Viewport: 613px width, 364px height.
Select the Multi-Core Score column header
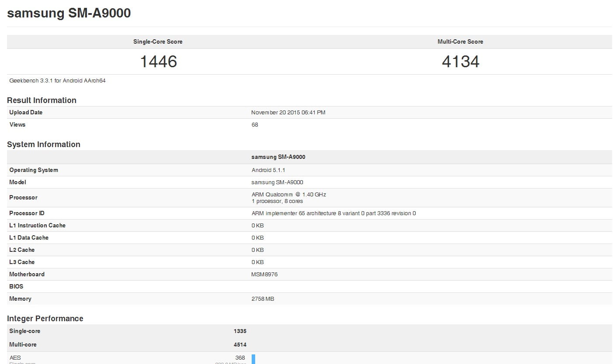(460, 42)
